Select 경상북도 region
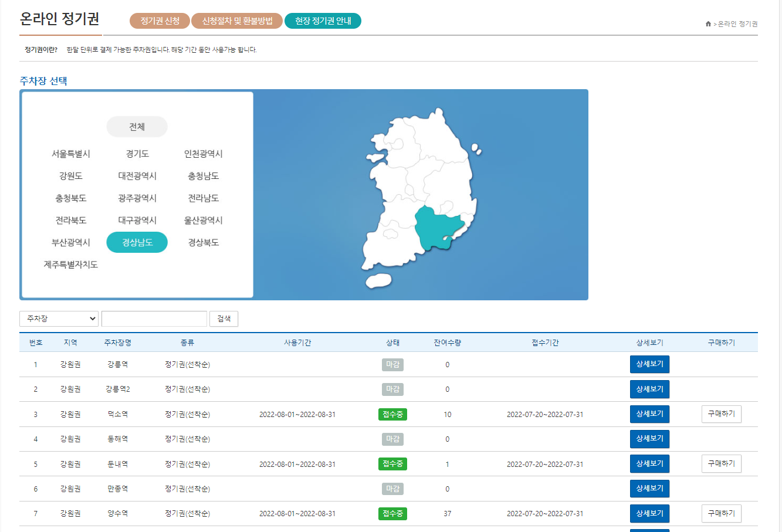The height and width of the screenshot is (532, 782). pos(204,242)
